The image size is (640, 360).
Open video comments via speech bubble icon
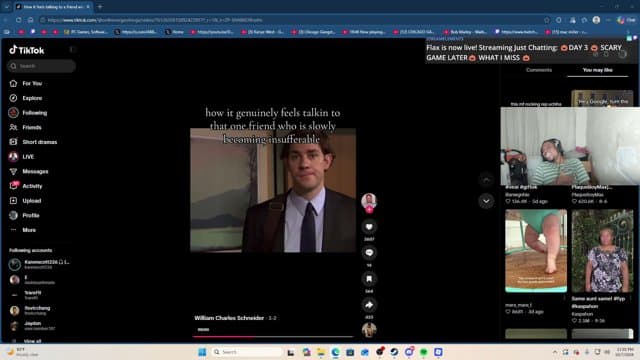[369, 253]
